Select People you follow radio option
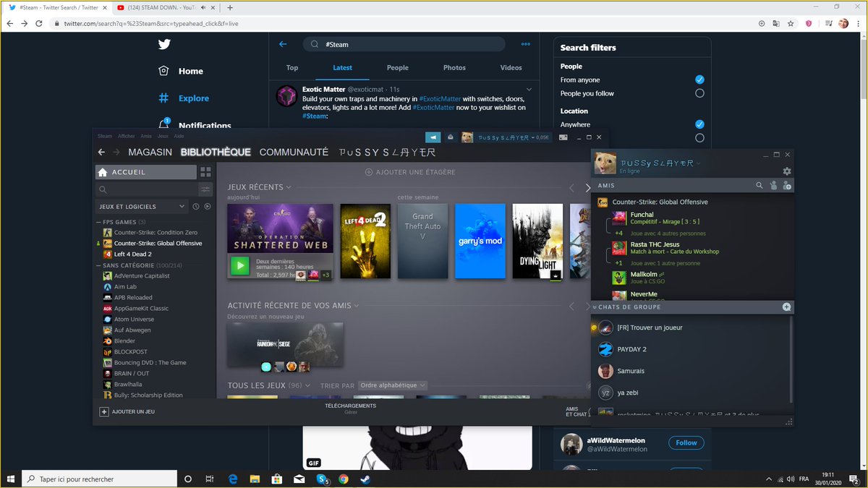 coord(699,93)
